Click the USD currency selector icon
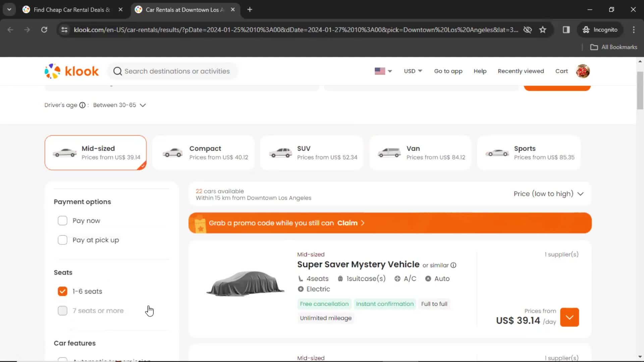The width and height of the screenshot is (644, 362). pos(413,71)
